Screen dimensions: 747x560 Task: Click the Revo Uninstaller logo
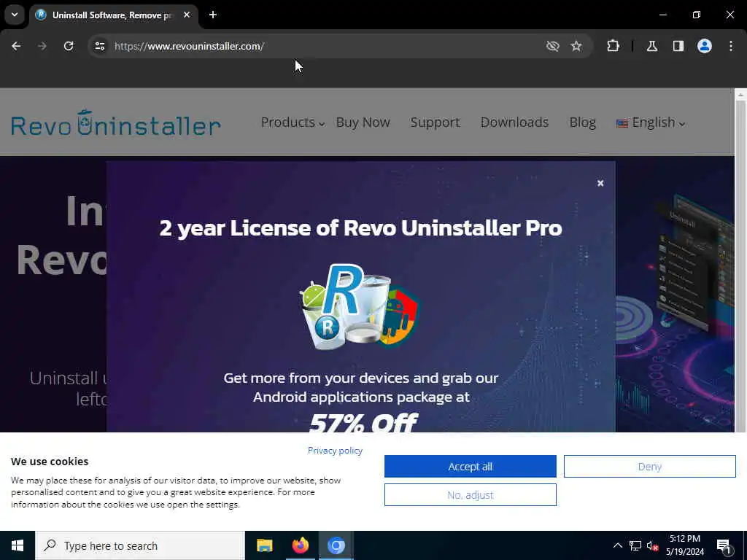pyautogui.click(x=116, y=122)
